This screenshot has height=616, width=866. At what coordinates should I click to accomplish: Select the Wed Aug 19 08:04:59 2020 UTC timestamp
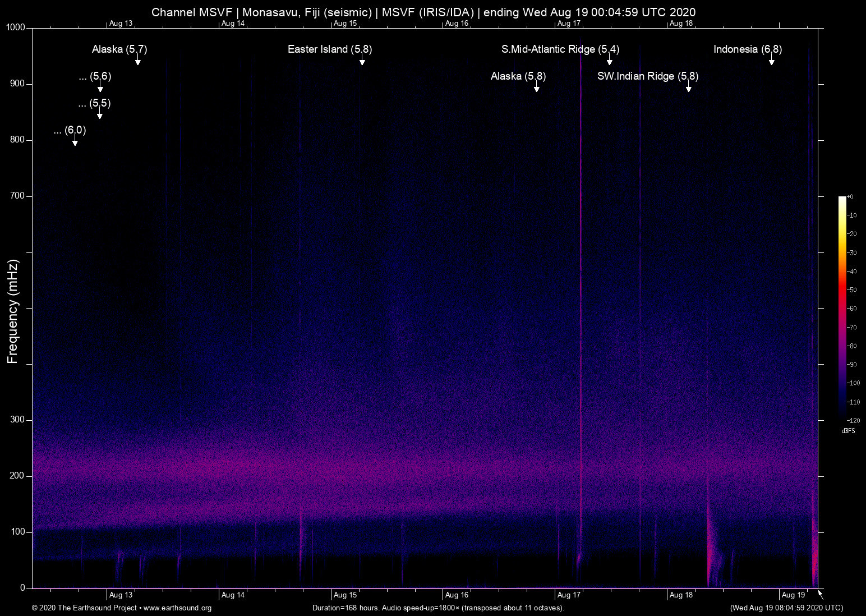(x=786, y=608)
